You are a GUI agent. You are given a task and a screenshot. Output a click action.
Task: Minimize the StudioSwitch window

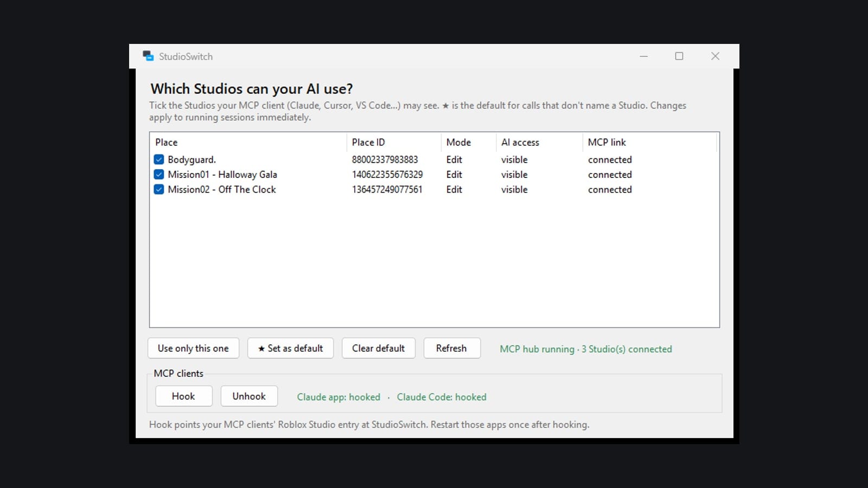click(644, 56)
